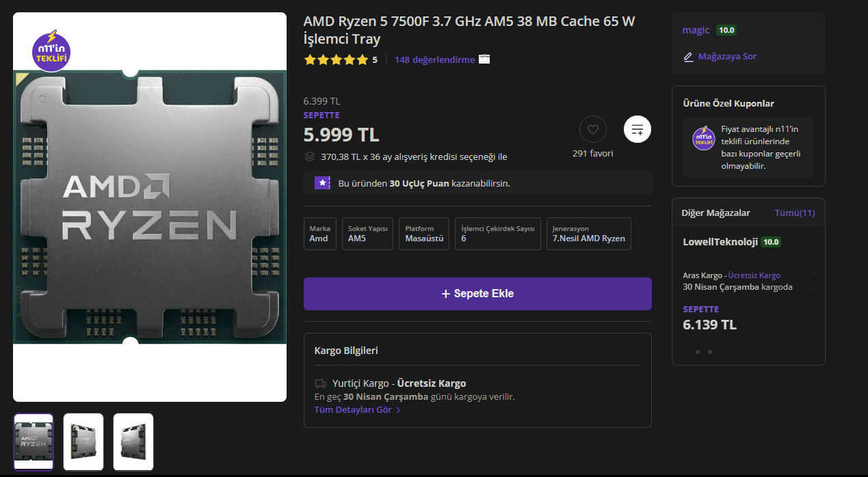Click the 6.139 TL LowellTeknoloji price
This screenshot has width=868, height=477.
coord(709,325)
